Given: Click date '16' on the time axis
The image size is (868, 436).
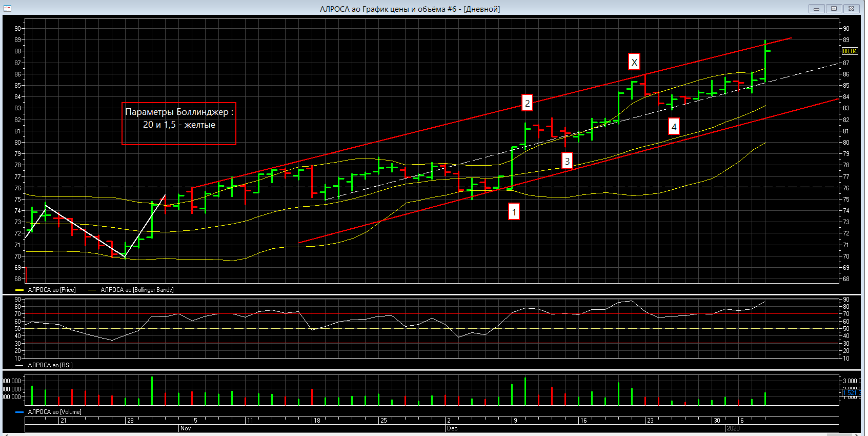Looking at the screenshot, I should [583, 421].
